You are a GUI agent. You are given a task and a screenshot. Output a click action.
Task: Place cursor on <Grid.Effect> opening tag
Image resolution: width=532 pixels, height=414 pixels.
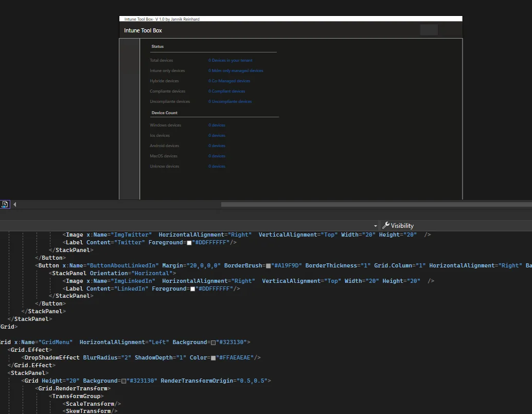point(30,350)
